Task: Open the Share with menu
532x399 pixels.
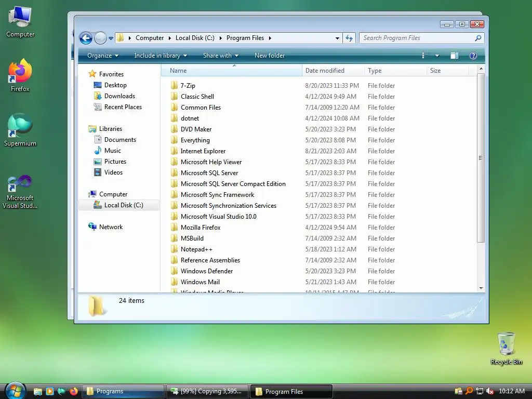Action: (220, 56)
